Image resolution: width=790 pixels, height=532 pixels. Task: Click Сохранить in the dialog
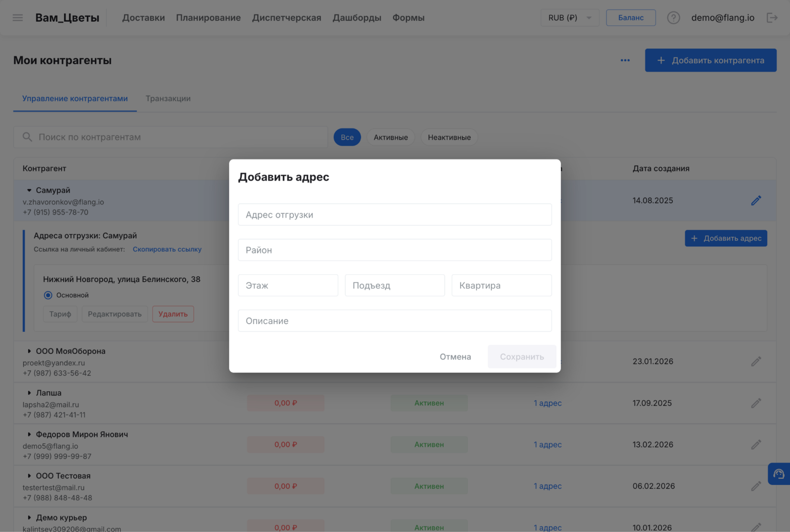pos(522,357)
